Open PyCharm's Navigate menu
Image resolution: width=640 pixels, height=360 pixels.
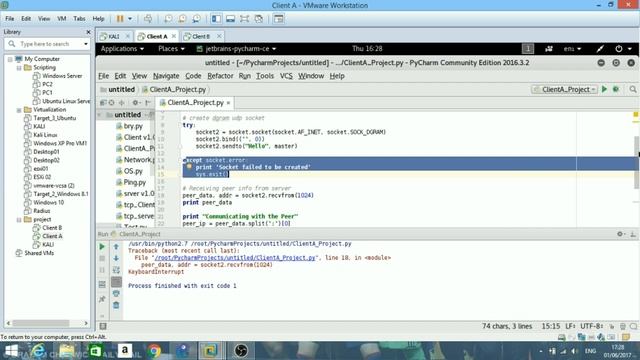click(x=166, y=76)
